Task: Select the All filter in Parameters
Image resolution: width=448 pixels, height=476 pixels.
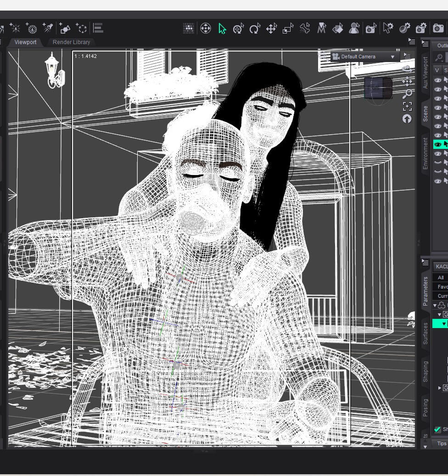Action: click(440, 278)
